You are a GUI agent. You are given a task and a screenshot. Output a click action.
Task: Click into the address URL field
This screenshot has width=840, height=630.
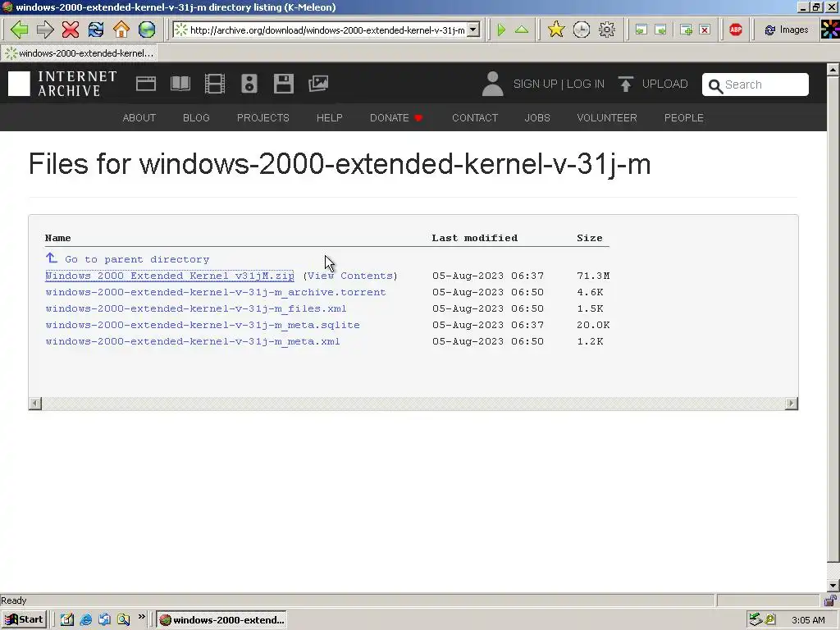tap(326, 30)
